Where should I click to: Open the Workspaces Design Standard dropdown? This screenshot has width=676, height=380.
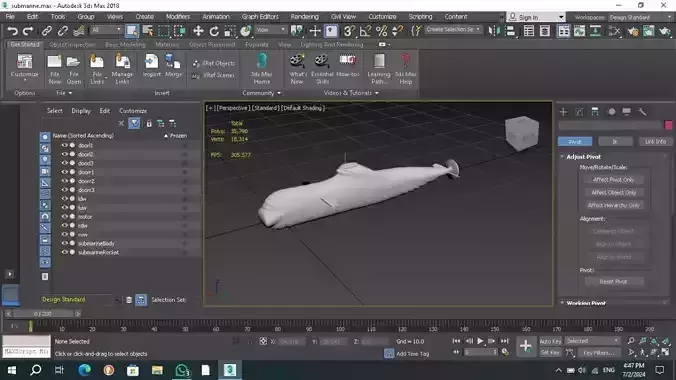640,17
